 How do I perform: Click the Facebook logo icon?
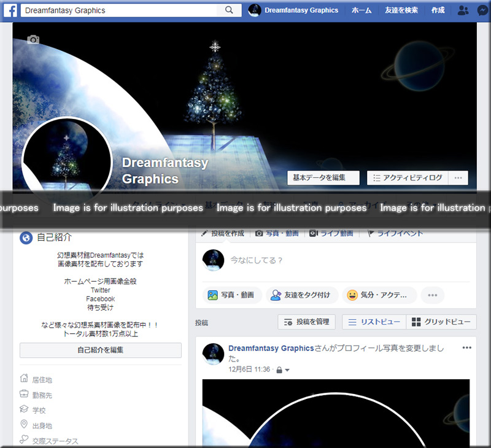pyautogui.click(x=10, y=10)
